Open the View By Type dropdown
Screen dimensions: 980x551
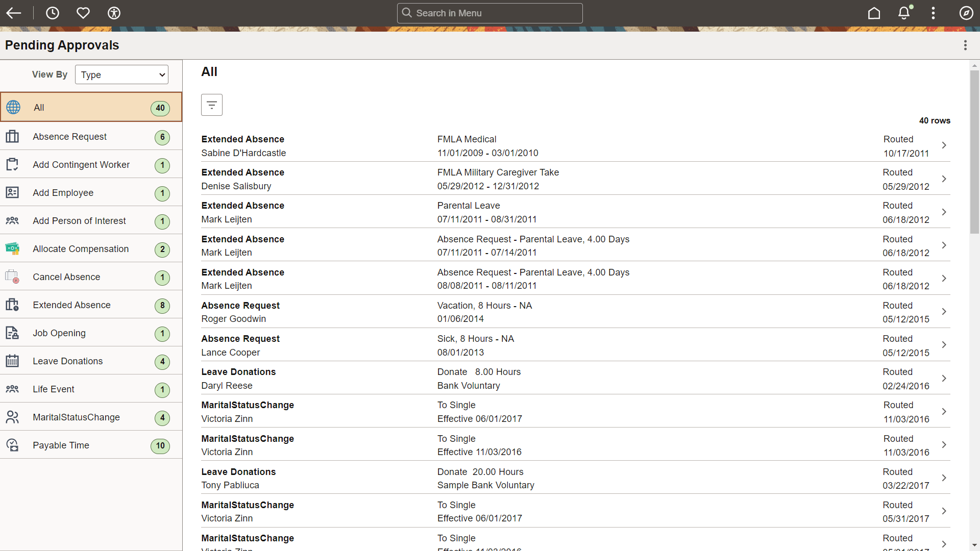pyautogui.click(x=121, y=74)
